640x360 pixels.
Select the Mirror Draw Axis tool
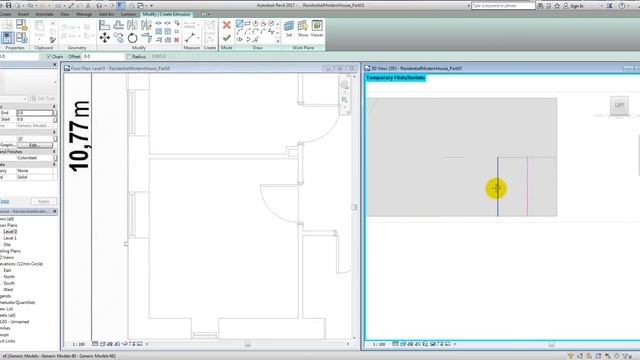(x=146, y=25)
